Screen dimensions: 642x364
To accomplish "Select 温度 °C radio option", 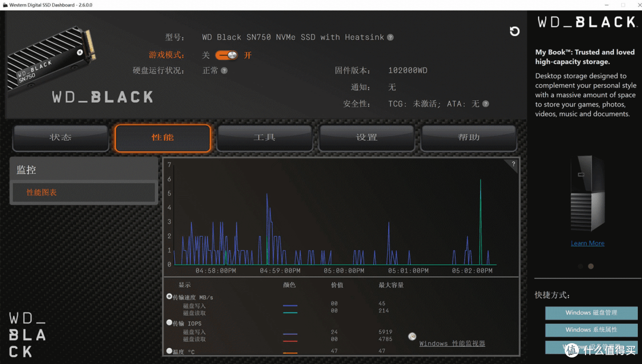I will (169, 351).
